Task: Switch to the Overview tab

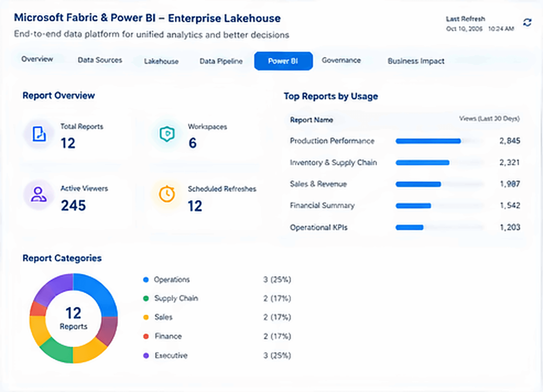Action: point(37,59)
